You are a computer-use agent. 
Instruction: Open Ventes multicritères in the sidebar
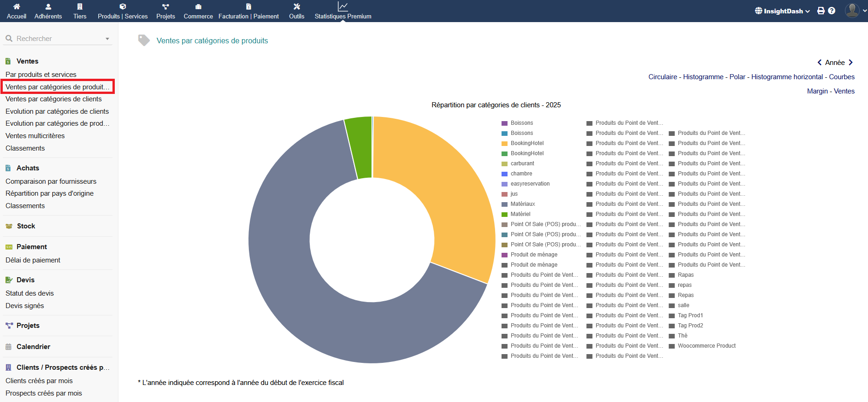point(35,136)
